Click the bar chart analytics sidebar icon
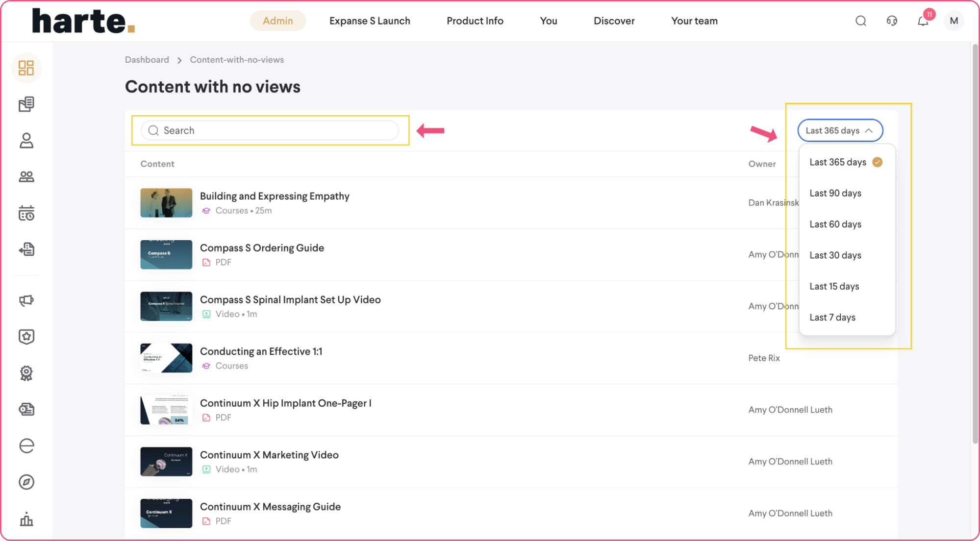The height and width of the screenshot is (541, 980). click(x=26, y=519)
